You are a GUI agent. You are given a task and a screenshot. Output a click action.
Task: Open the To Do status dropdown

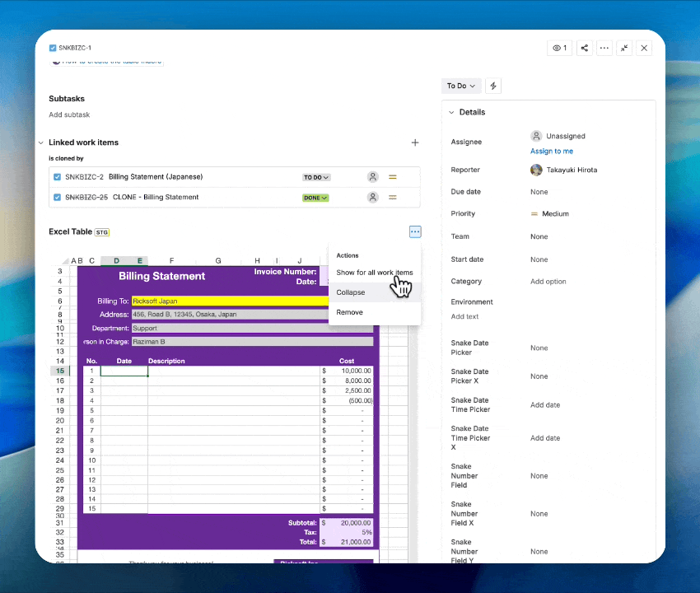tap(460, 86)
